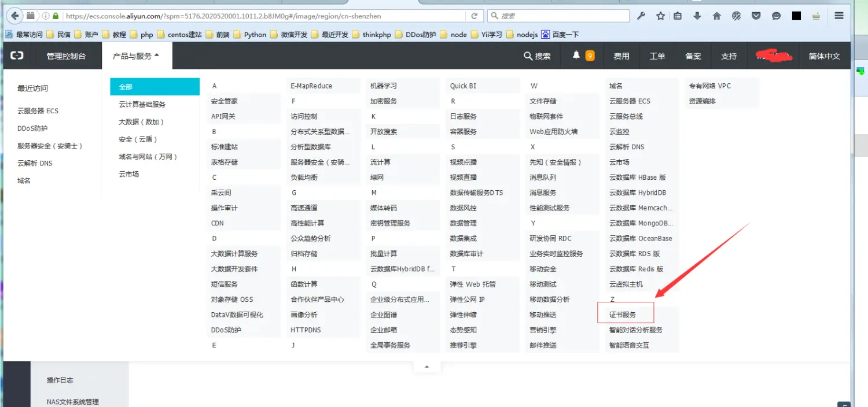Open 云解析 DNS under recently visited

pos(35,163)
